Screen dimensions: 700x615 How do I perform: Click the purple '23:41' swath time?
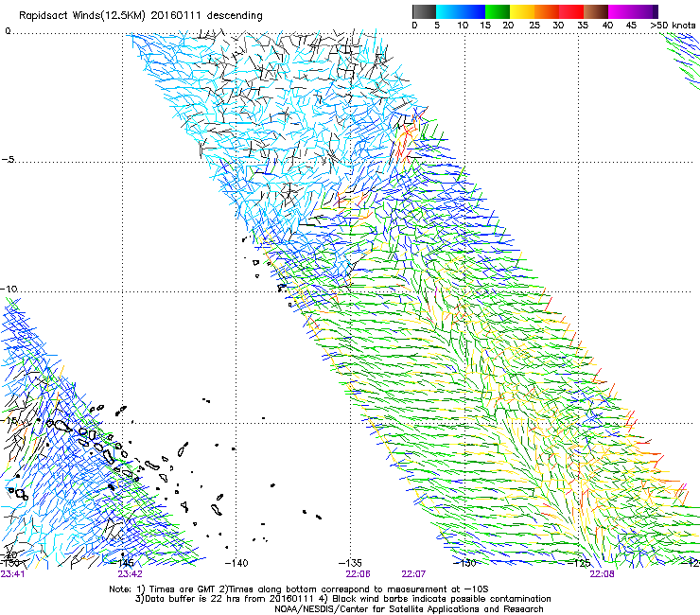(x=12, y=574)
